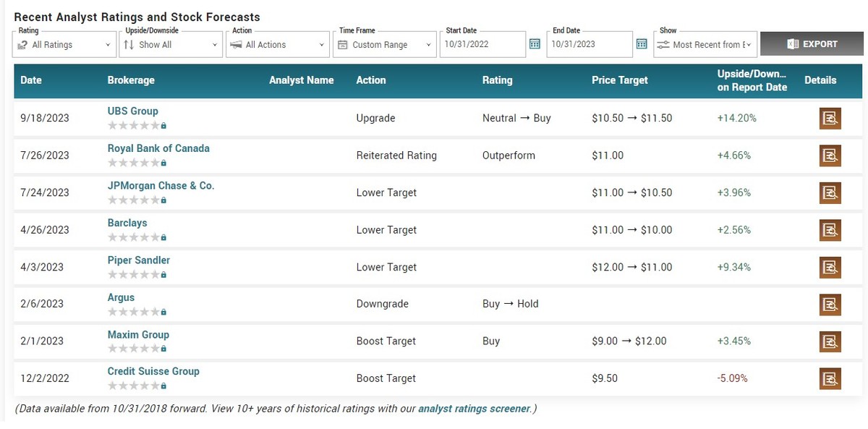The width and height of the screenshot is (868, 429).
Task: Follow the analyst ratings screener link
Action: 474,409
